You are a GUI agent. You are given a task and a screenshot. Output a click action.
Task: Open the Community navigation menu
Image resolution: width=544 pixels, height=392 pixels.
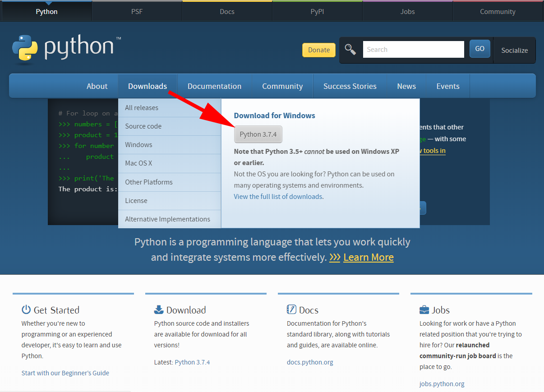coord(282,86)
